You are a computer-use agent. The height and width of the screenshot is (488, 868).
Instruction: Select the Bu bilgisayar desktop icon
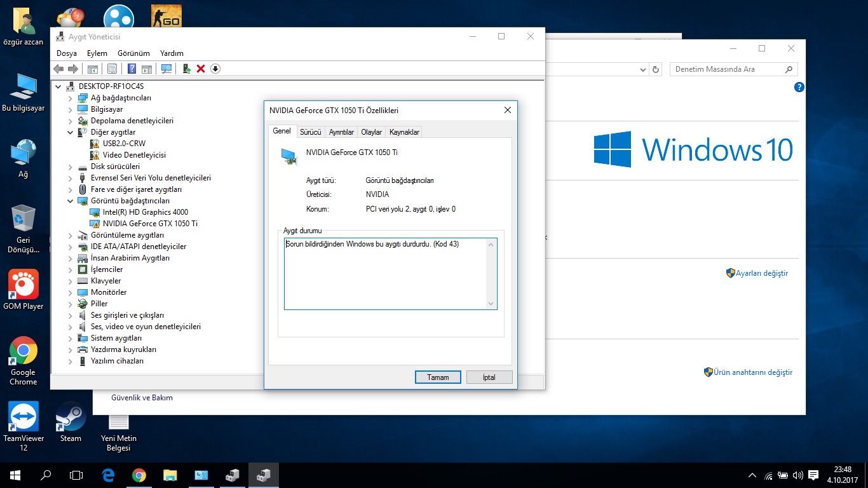24,92
